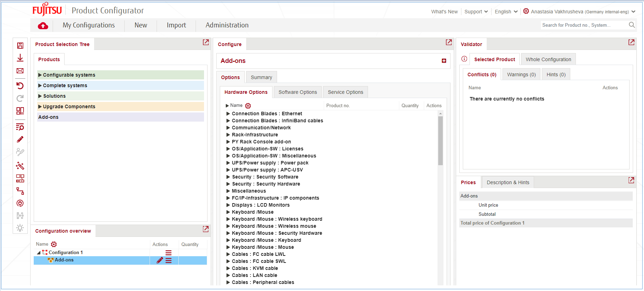Screen dimensions: 644x291
Task: Click the envelope mail icon in left toolbar
Action: click(20, 71)
